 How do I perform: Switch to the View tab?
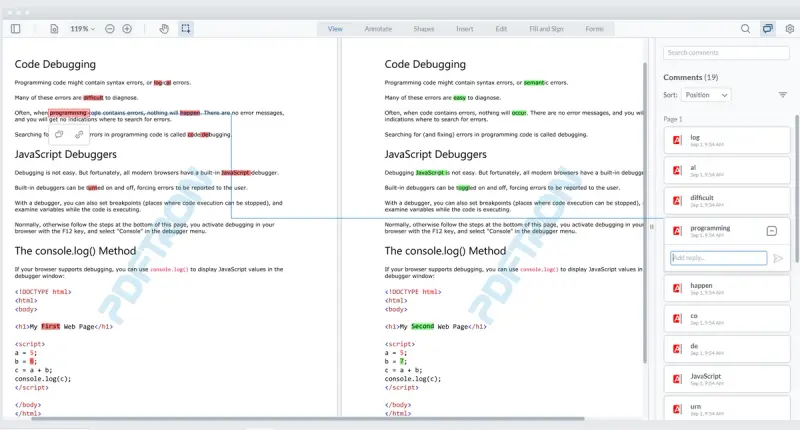pos(335,29)
